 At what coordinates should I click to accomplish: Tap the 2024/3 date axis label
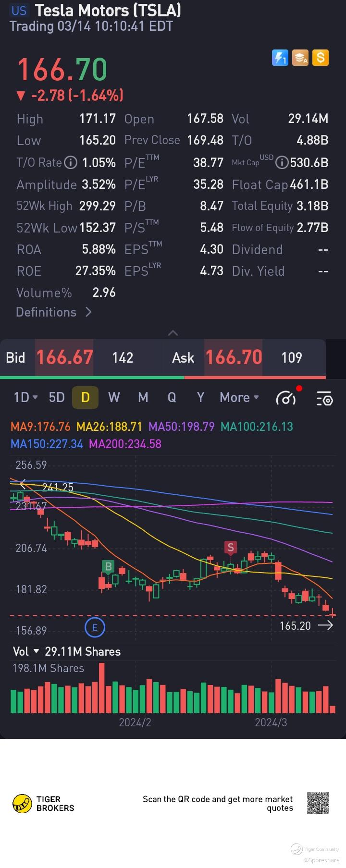pyautogui.click(x=271, y=722)
